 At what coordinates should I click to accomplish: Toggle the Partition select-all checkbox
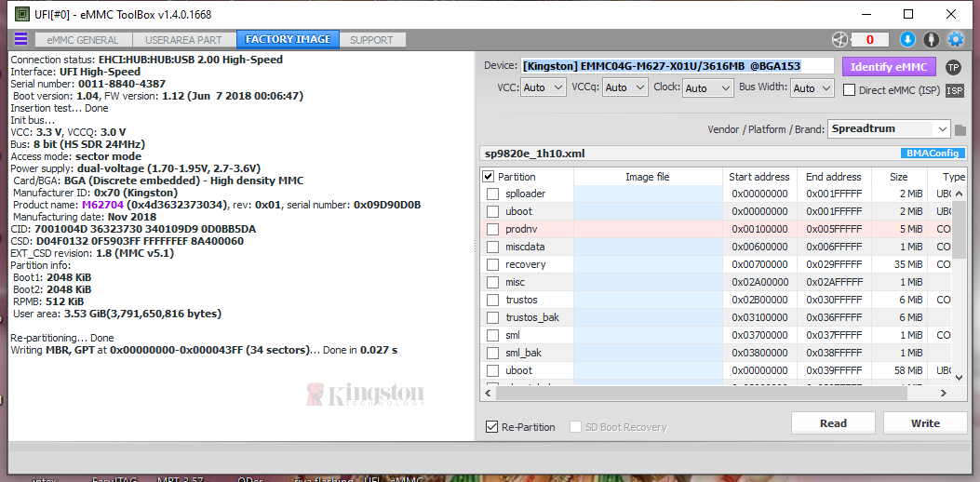(x=489, y=176)
